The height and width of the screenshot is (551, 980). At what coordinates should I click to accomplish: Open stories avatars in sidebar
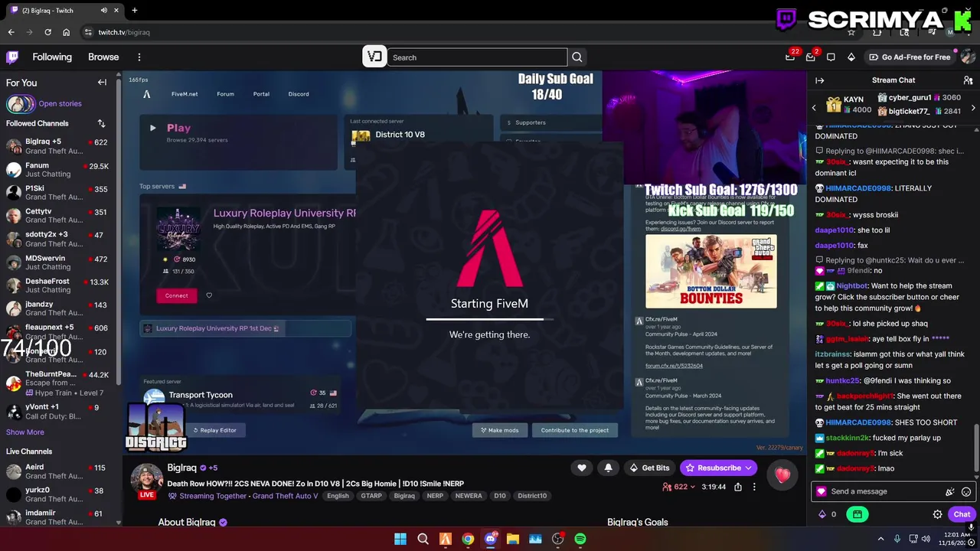(21, 103)
